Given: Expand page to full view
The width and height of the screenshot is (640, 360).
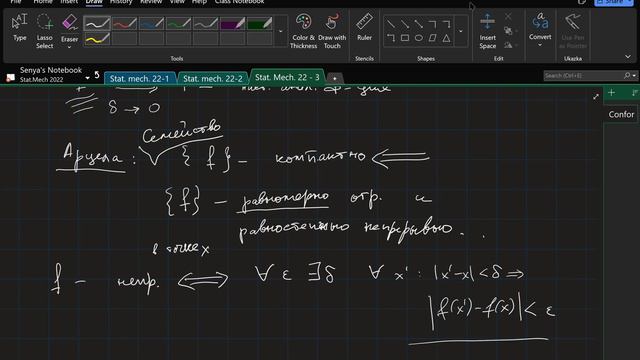Looking at the screenshot, I should [x=596, y=96].
